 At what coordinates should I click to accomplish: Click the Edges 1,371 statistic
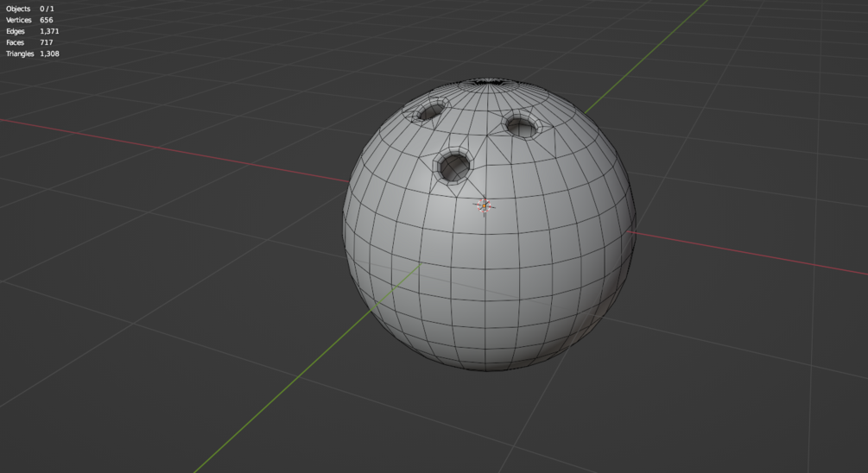coord(32,32)
